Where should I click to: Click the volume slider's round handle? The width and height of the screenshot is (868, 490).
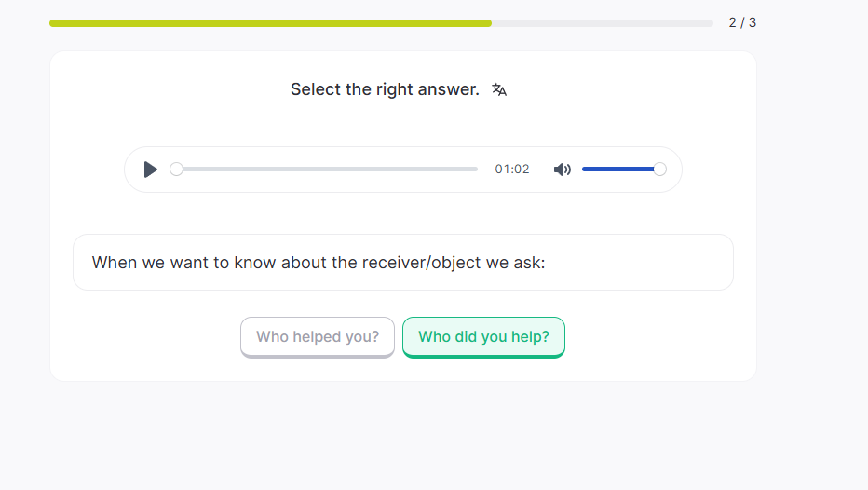[x=660, y=170]
